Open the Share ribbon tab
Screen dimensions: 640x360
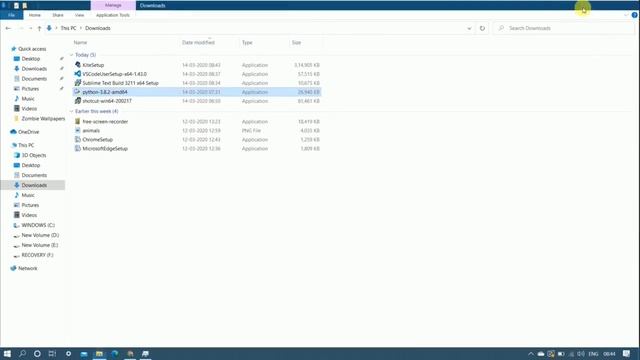click(58, 15)
